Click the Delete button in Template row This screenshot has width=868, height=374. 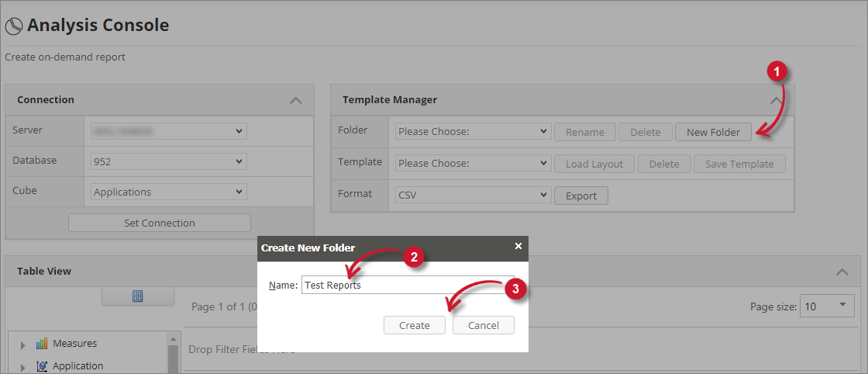[664, 164]
